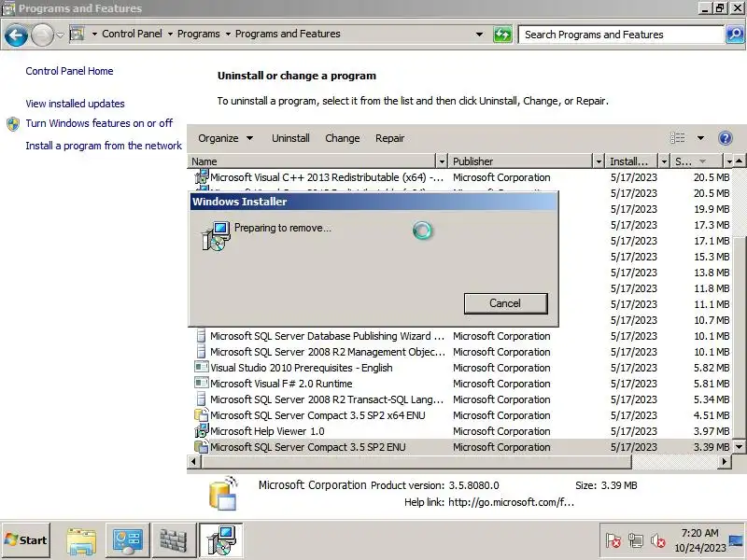Sort by the Size column header
This screenshot has height=560, width=747.
pyautogui.click(x=697, y=161)
